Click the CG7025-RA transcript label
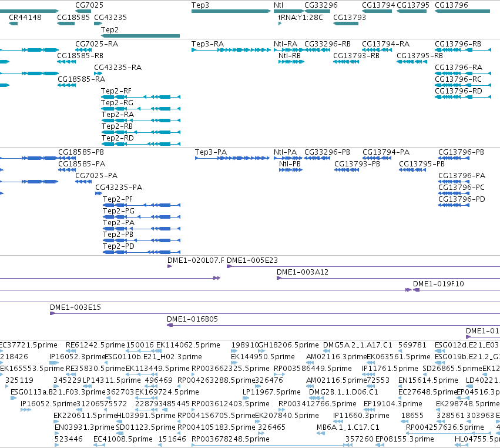This screenshot has width=500, height=448. coord(96,44)
